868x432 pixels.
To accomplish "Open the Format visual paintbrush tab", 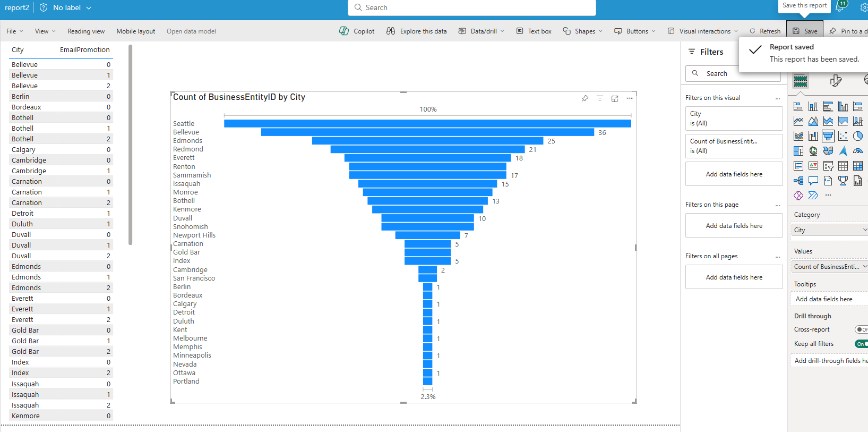I will [x=836, y=81].
